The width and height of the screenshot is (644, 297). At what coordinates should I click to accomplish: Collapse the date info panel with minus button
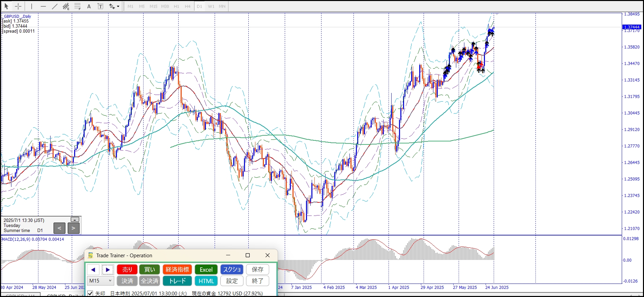pyautogui.click(x=75, y=220)
